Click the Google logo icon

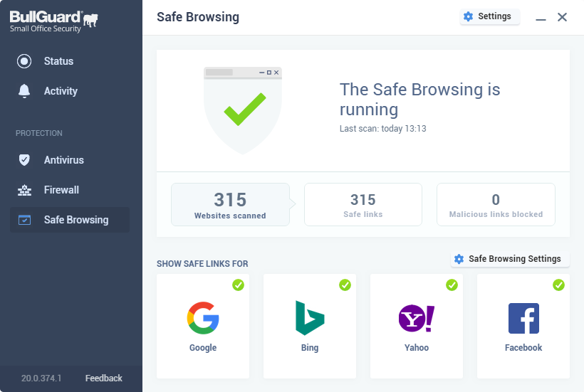tap(203, 318)
